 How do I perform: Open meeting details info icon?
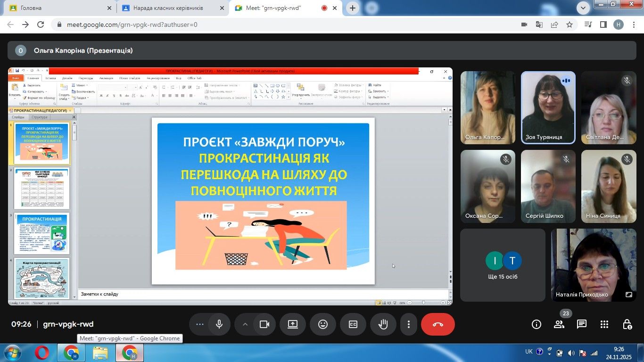point(537,324)
